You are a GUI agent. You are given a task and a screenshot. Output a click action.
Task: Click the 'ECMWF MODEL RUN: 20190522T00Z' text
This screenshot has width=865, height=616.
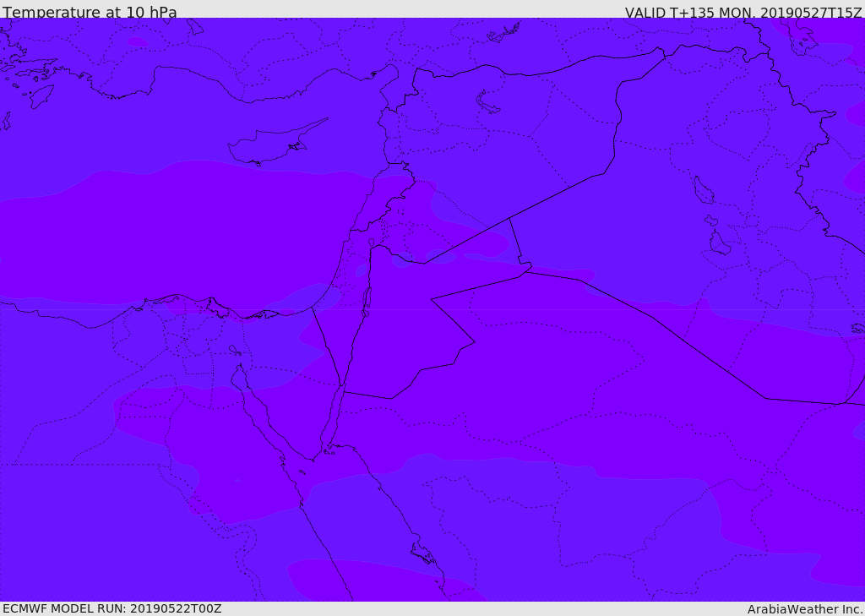[112, 608]
